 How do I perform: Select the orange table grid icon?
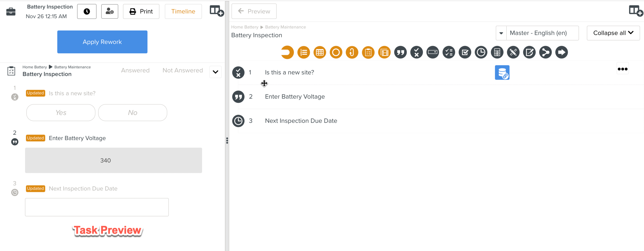pyautogui.click(x=320, y=52)
